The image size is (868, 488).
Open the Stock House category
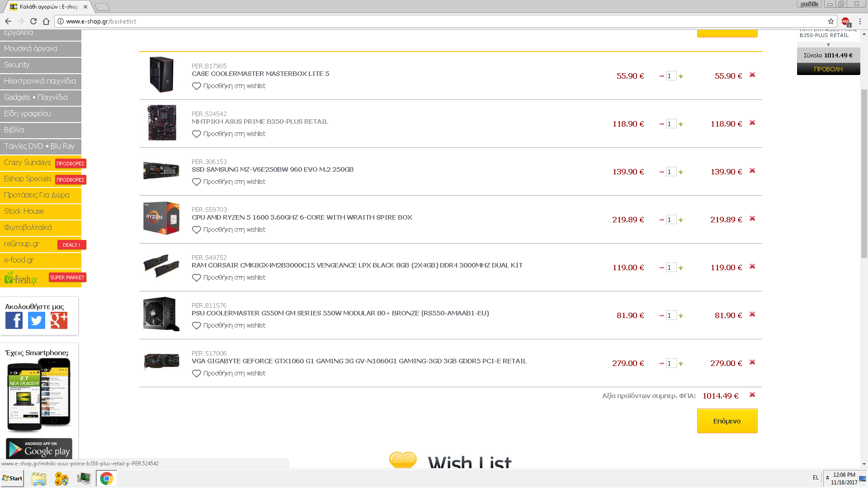click(x=24, y=211)
